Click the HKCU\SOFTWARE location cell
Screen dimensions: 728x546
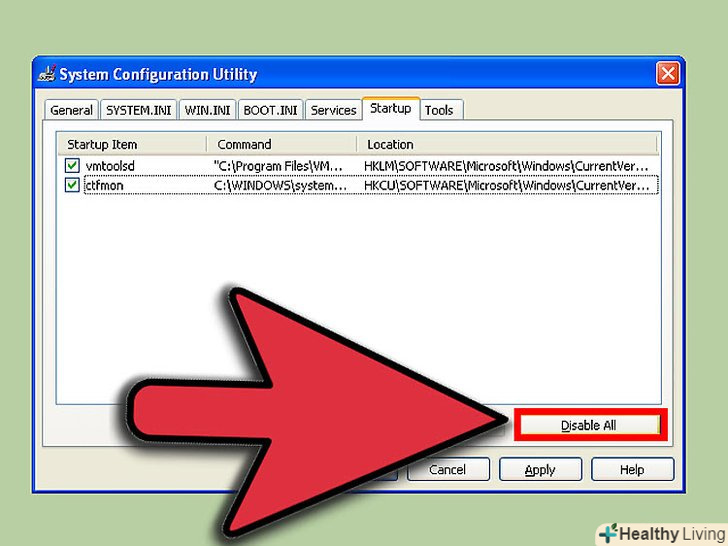[x=506, y=185]
